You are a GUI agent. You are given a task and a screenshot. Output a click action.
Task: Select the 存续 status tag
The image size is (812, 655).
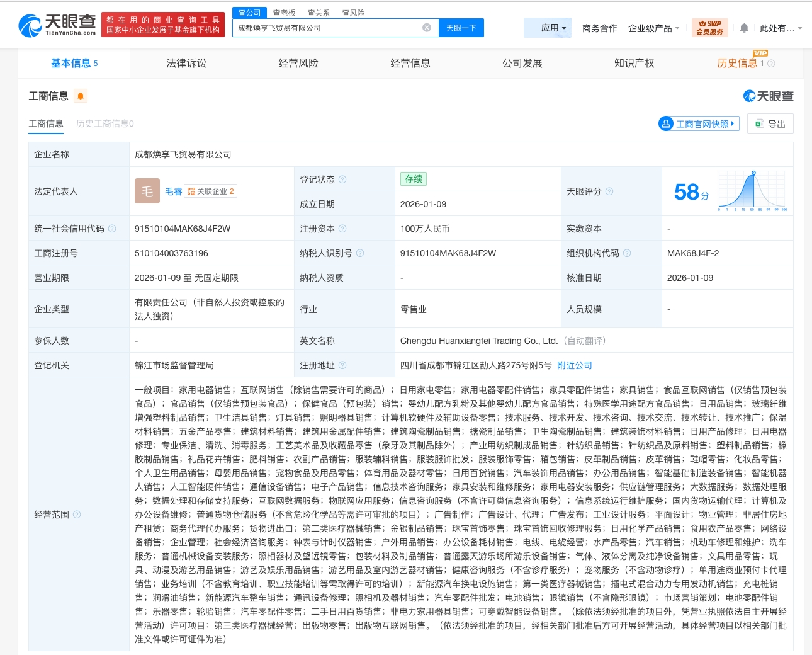(413, 179)
